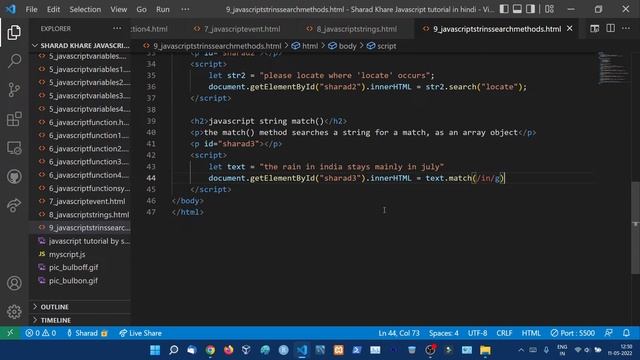Open the Live Share view icon

(x=14, y=205)
